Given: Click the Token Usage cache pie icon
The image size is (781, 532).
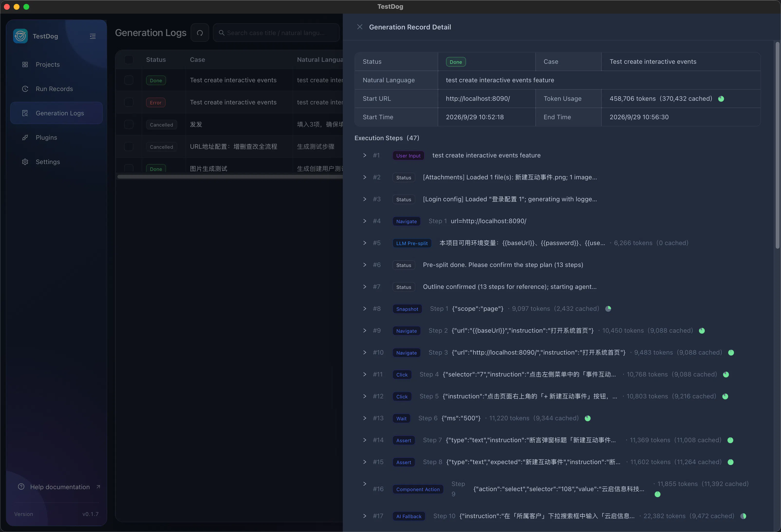Looking at the screenshot, I should pos(721,99).
